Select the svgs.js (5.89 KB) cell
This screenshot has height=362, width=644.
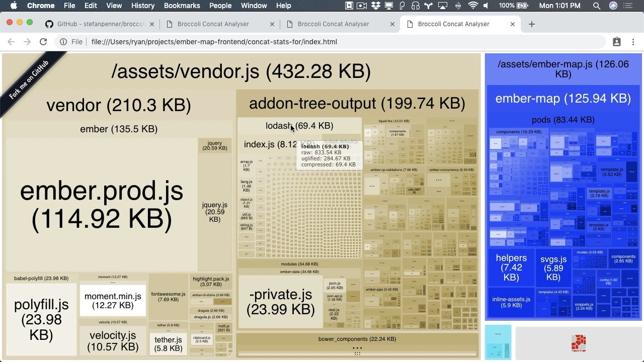(553, 268)
